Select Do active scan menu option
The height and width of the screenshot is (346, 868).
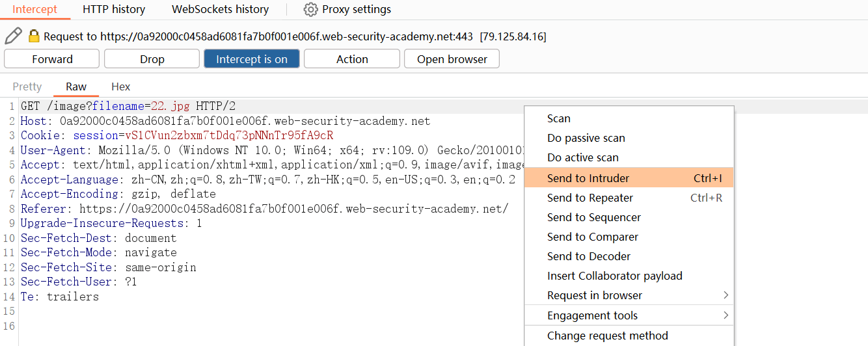583,157
